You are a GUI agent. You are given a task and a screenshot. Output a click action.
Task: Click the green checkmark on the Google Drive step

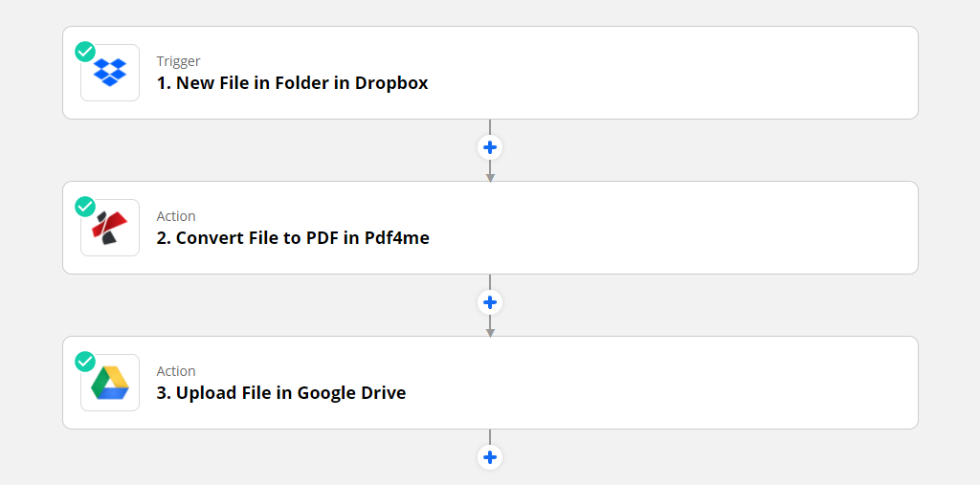click(85, 361)
